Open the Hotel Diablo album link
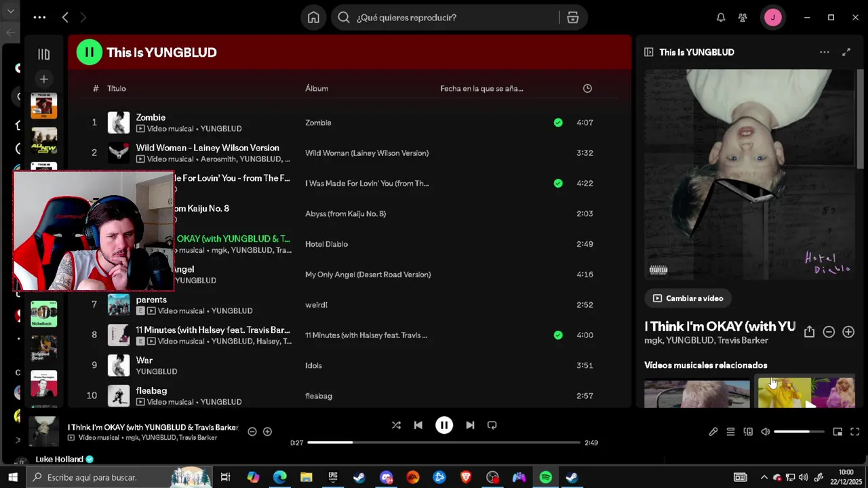 click(x=326, y=244)
